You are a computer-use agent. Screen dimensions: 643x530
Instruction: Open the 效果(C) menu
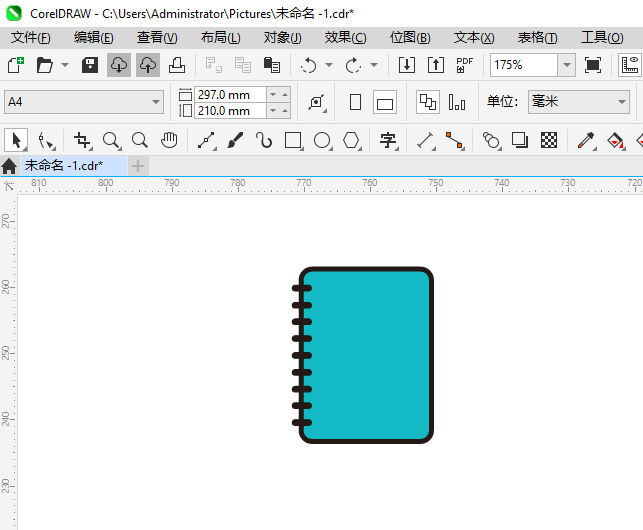(x=345, y=37)
